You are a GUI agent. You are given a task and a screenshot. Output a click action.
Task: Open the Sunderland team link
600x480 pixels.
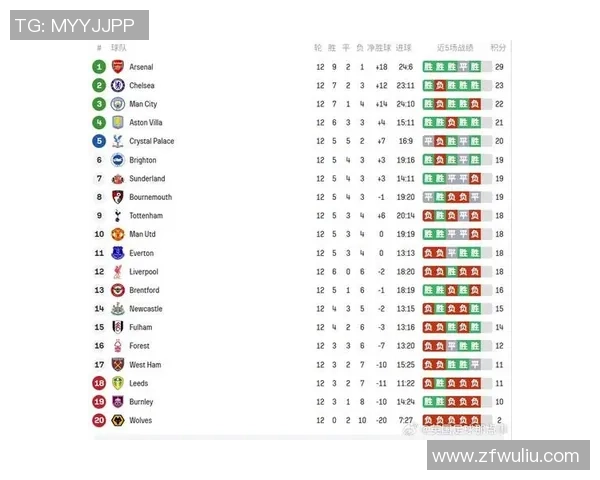(x=147, y=179)
